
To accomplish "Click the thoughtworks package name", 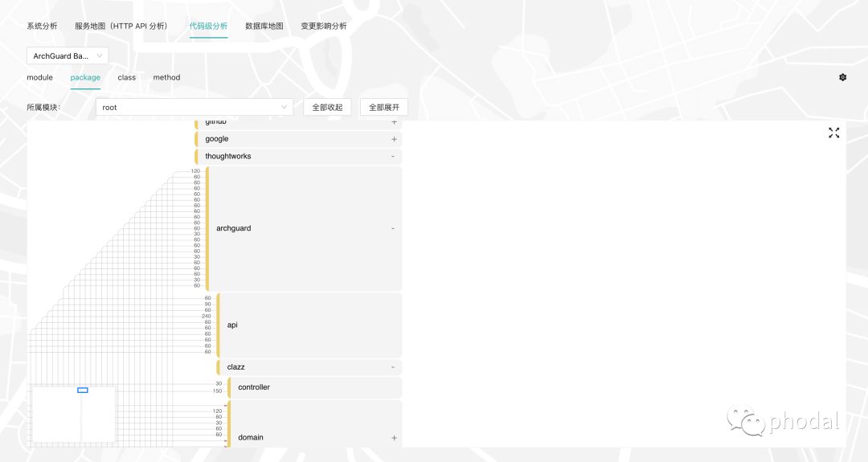I will (228, 156).
